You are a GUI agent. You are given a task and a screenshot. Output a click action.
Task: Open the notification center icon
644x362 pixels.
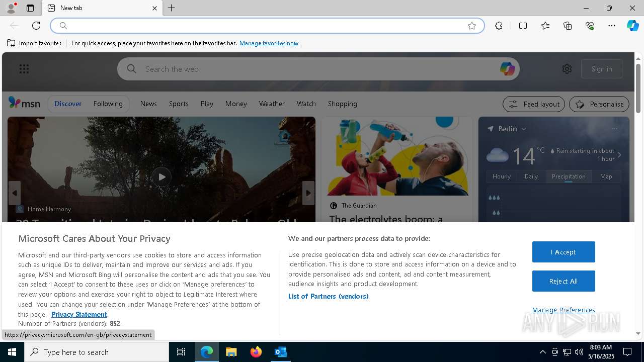tap(627, 352)
